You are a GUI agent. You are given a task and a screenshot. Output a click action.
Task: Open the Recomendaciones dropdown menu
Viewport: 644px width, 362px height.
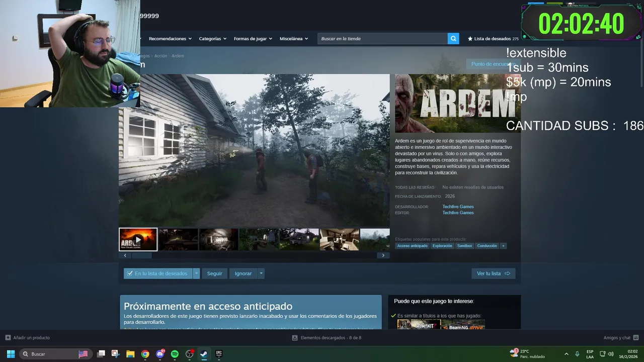click(170, 39)
